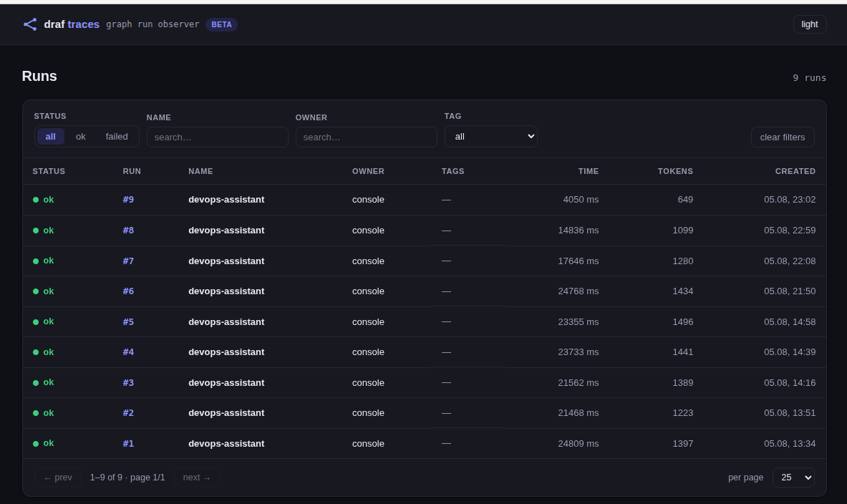Click the TAGS column header
Screen dimensions: 847x504
[452, 171]
